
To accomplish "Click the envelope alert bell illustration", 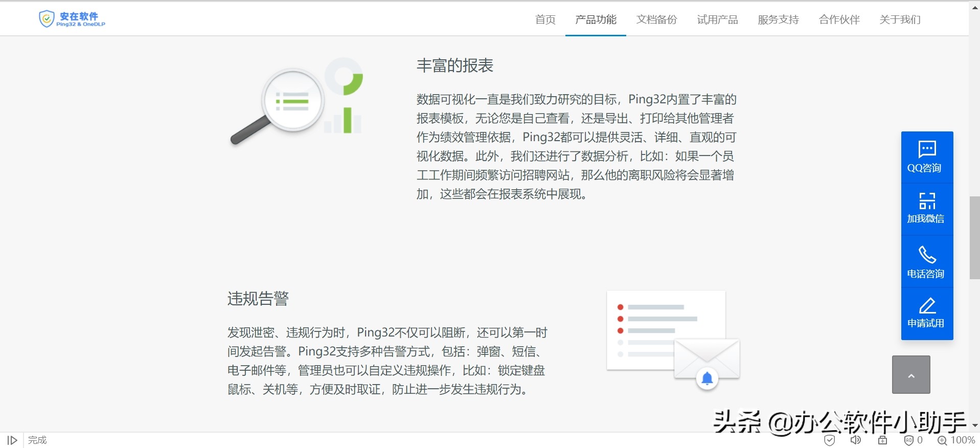I will pos(673,340).
